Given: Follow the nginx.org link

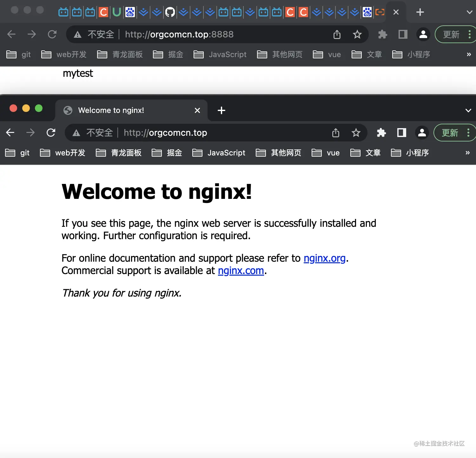Looking at the screenshot, I should tap(324, 258).
